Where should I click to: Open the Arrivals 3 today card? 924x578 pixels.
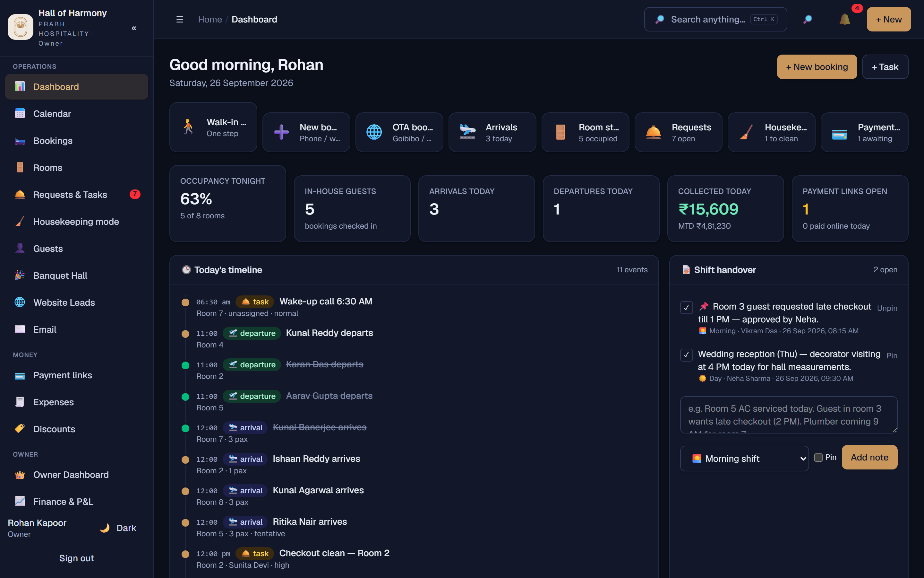tap(492, 132)
